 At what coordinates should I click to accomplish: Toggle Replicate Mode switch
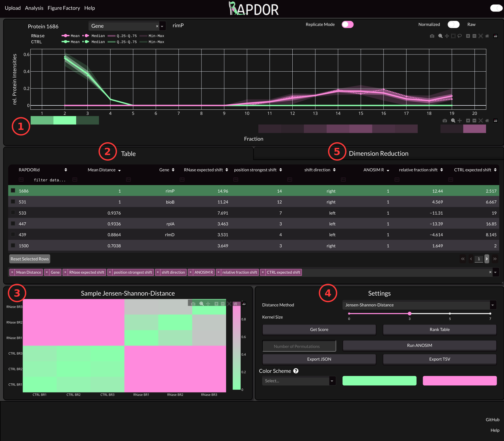coord(347,24)
